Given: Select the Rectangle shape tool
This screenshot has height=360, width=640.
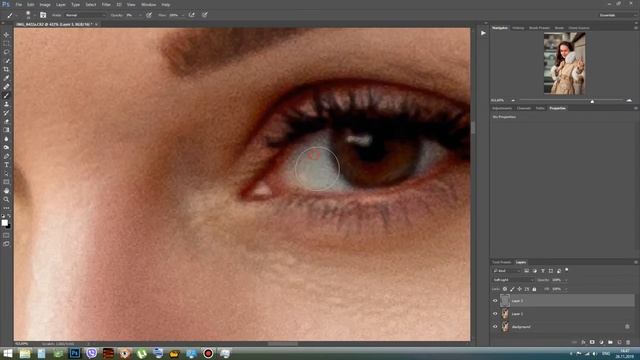Looking at the screenshot, I should pos(6,182).
